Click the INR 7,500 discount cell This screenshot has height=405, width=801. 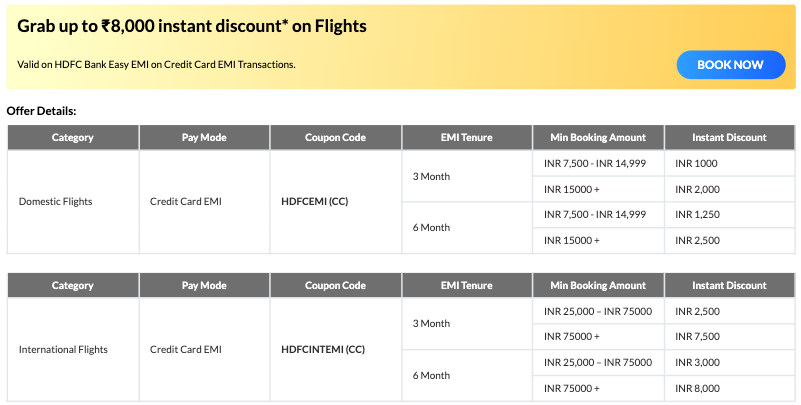pyautogui.click(x=697, y=337)
